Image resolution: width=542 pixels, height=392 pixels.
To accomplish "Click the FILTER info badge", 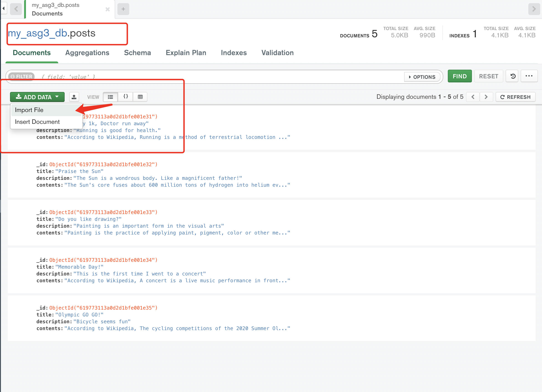I will coord(22,77).
